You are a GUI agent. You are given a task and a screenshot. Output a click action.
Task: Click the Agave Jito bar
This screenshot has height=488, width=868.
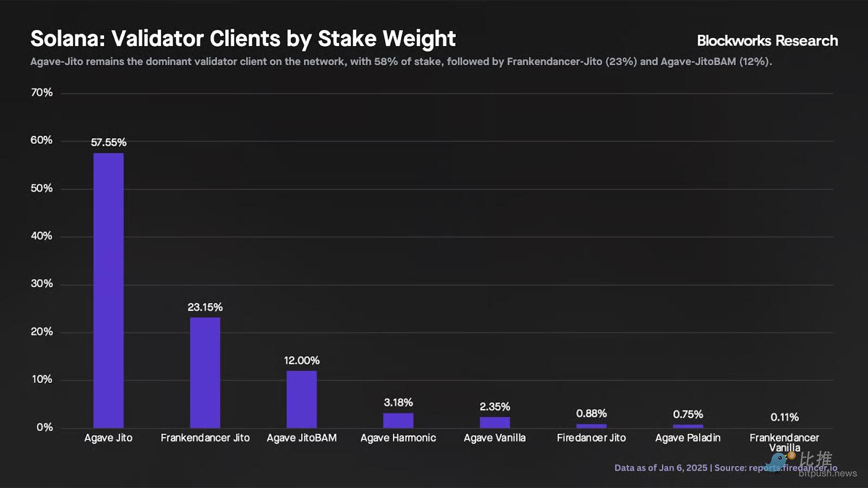click(x=108, y=290)
